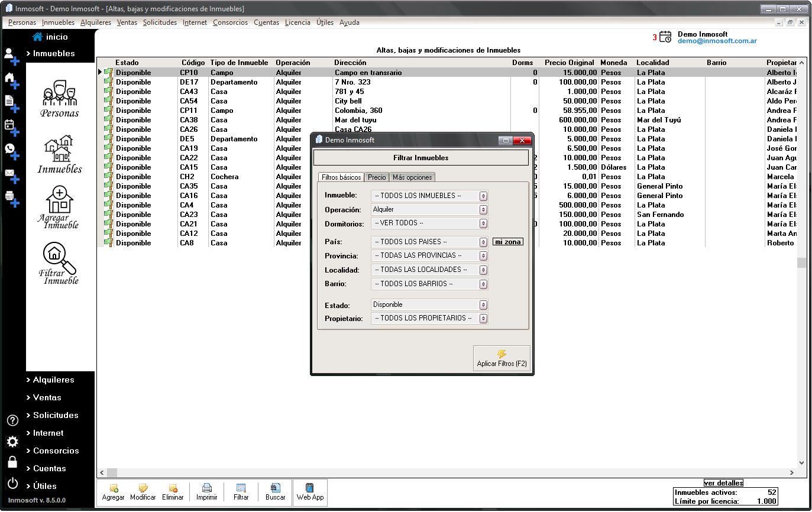The height and width of the screenshot is (512, 812).
Task: Expand Cuentas section in sidebar
Action: (x=46, y=469)
